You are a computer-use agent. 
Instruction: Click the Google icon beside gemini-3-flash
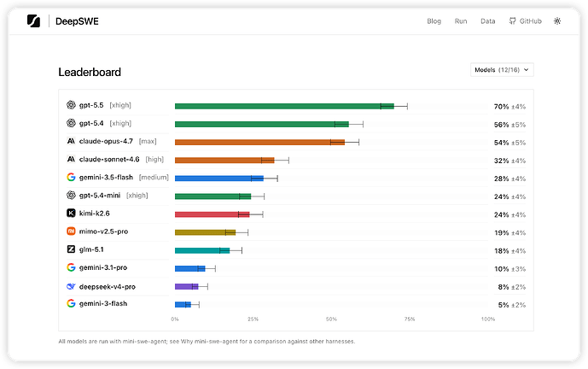click(x=71, y=303)
